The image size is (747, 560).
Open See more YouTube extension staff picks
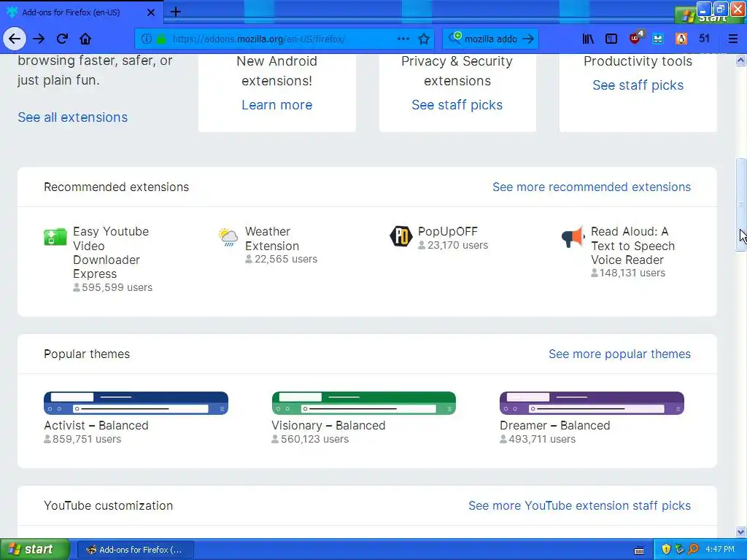coord(579,506)
